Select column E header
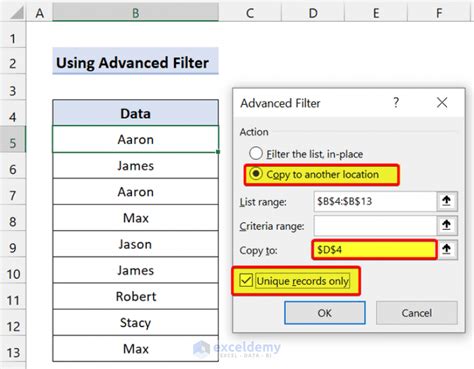This screenshot has width=474, height=369. pos(376,13)
